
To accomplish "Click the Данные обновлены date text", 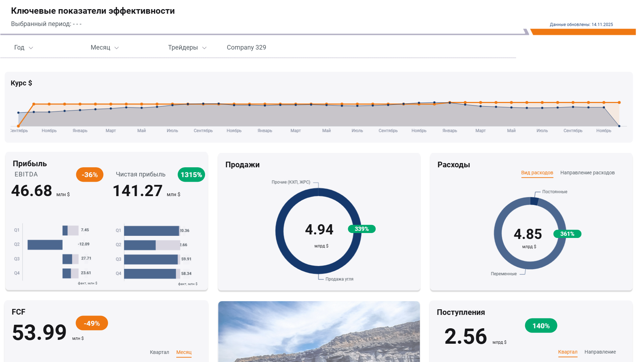I will (x=581, y=25).
